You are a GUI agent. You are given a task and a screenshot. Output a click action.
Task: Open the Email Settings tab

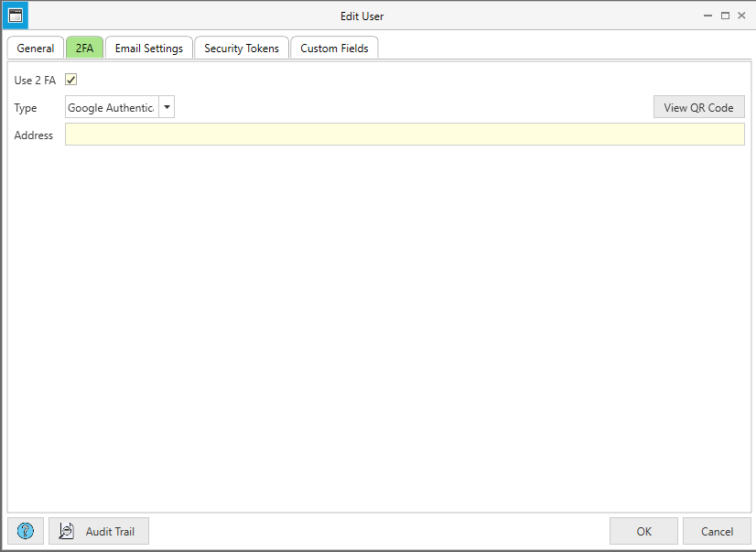149,48
